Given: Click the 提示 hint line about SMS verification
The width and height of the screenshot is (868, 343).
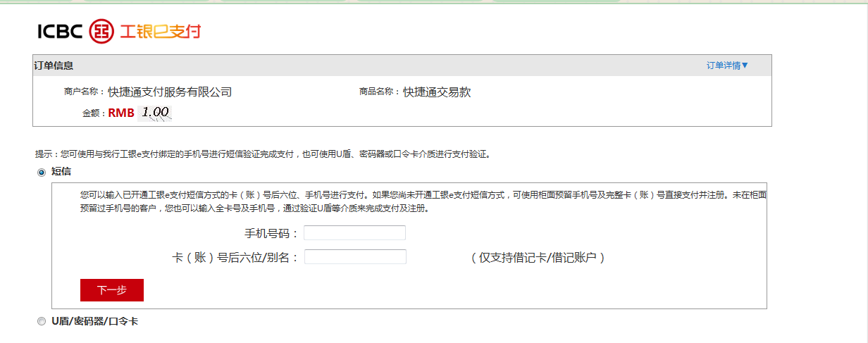Looking at the screenshot, I should coord(263,154).
